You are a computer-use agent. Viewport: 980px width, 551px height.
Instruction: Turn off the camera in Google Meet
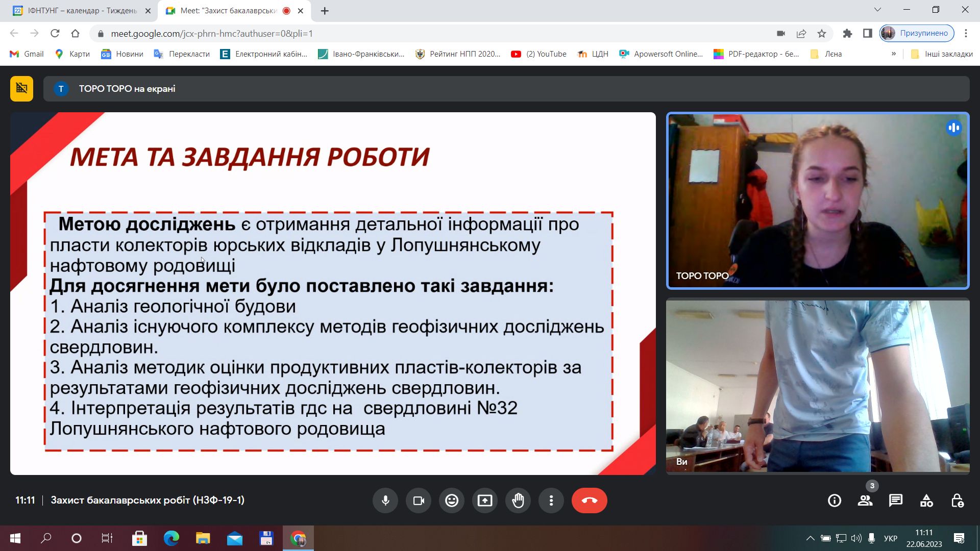point(419,500)
